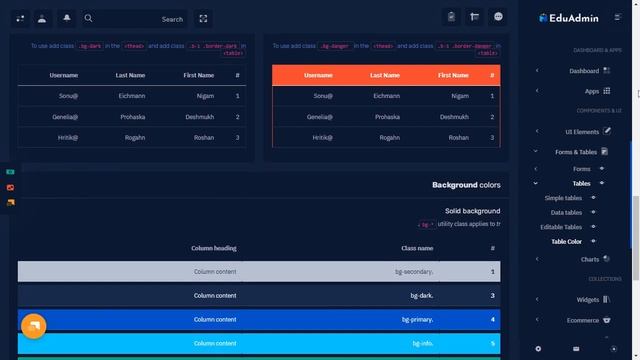Screen dimensions: 640x360
Task: Toggle the sidebar hamburger menu
Action: click(x=617, y=17)
